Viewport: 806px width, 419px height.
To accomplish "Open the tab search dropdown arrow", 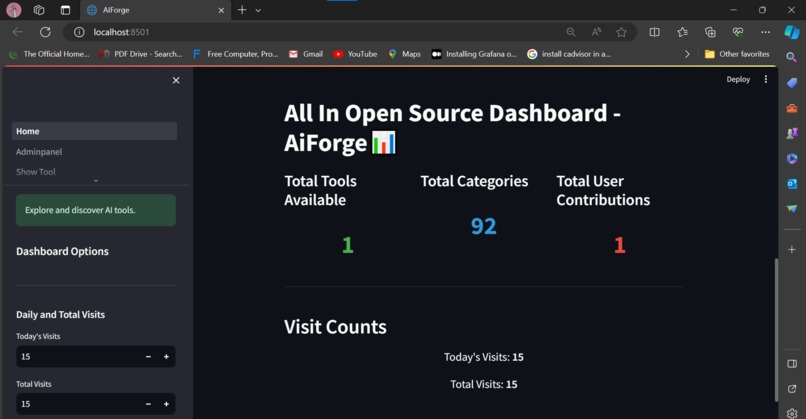I will pyautogui.click(x=258, y=10).
